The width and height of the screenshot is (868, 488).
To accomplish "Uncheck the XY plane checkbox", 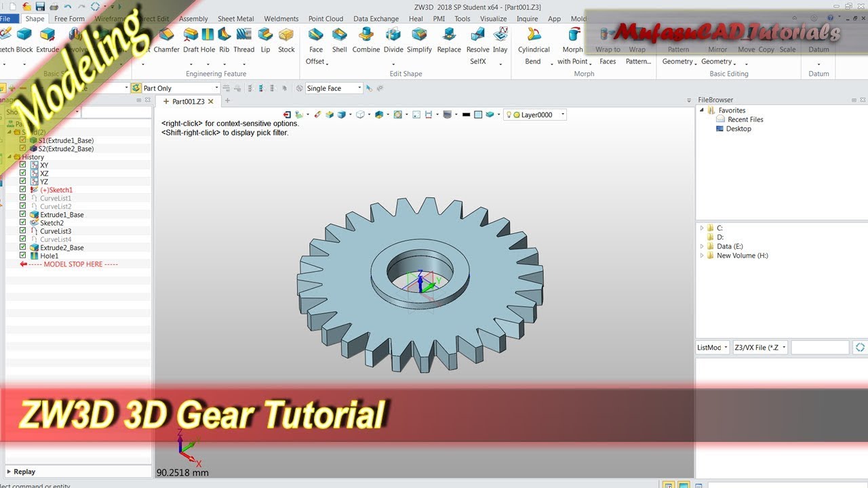I will coord(23,165).
